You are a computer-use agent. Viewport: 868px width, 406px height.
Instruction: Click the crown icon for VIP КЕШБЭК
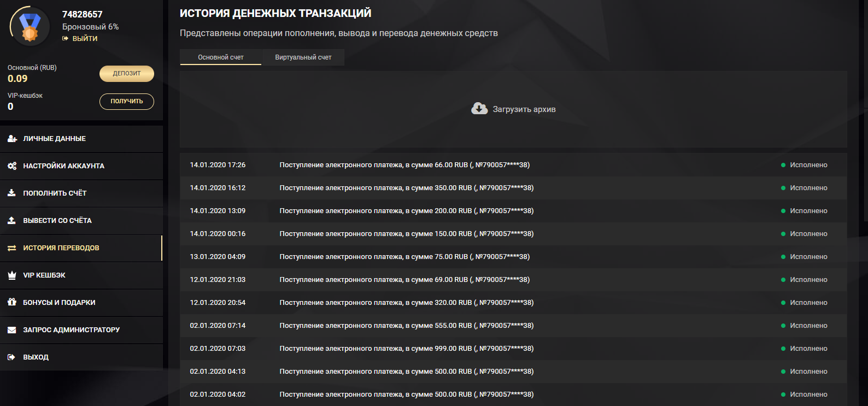point(12,275)
